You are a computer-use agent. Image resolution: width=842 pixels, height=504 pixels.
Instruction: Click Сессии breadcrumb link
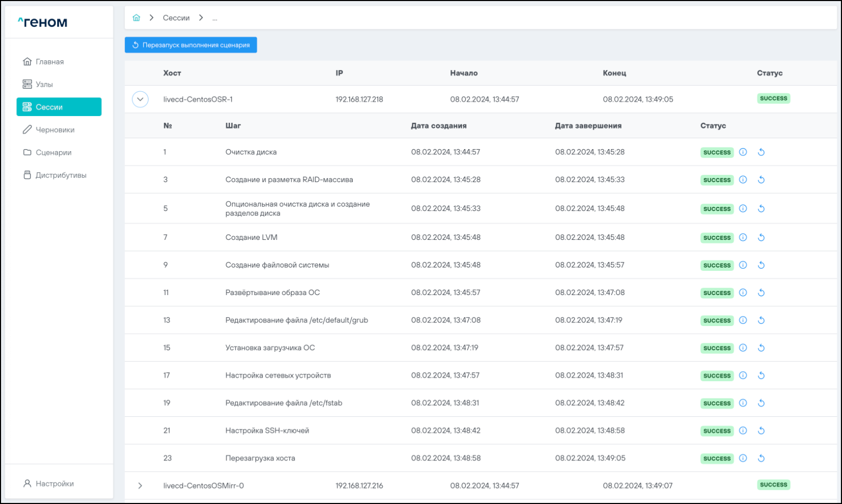176,18
